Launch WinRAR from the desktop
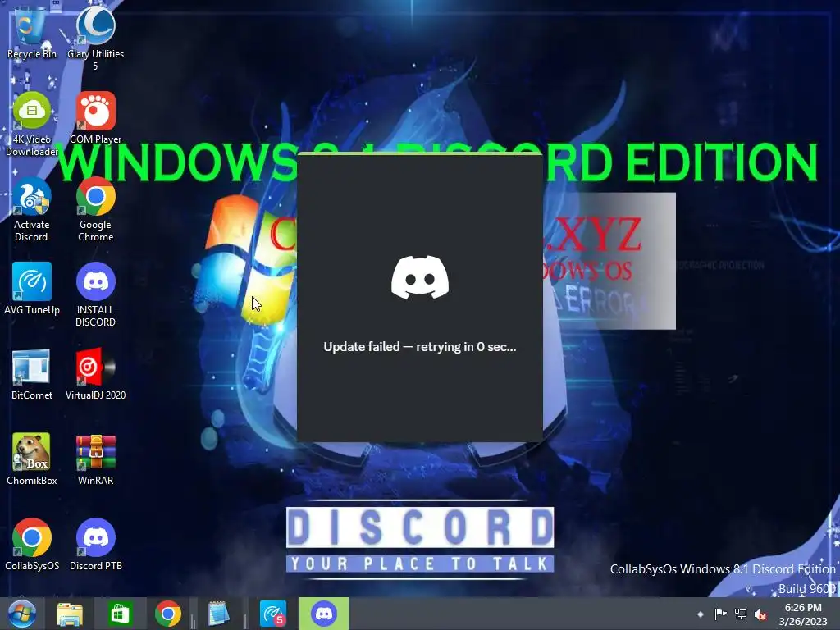840x630 pixels. coord(95,459)
